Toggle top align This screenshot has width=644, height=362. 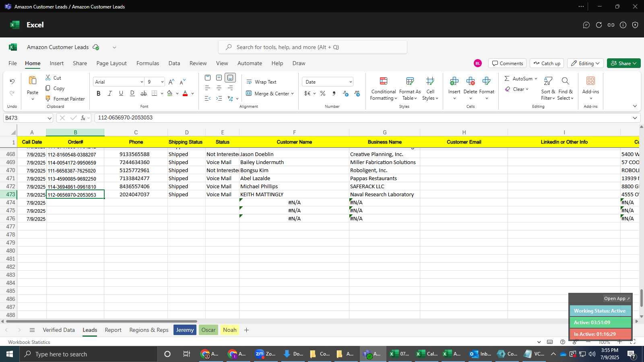pos(208,78)
